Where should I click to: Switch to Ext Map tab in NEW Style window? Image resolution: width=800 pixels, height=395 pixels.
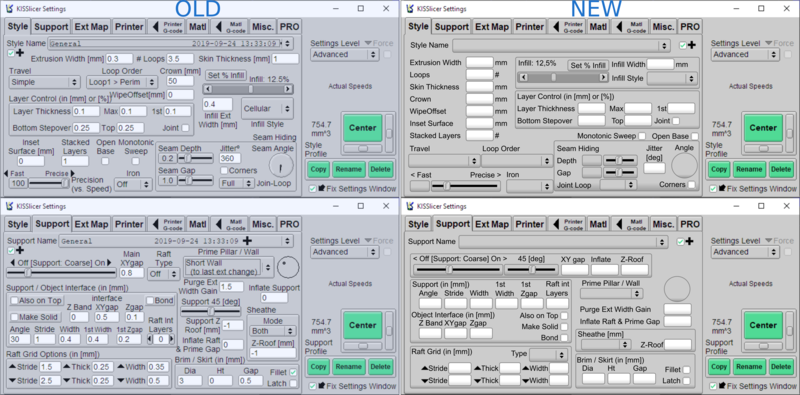click(x=492, y=27)
